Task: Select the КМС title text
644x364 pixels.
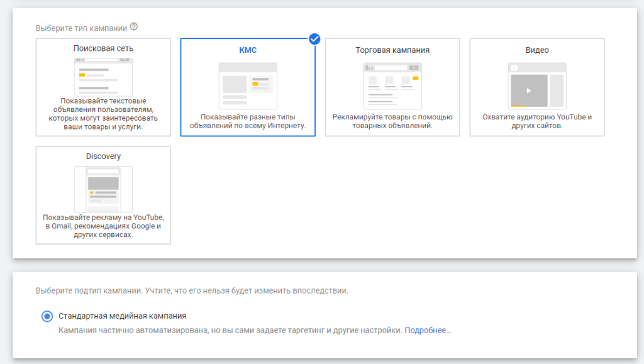Action: (248, 50)
